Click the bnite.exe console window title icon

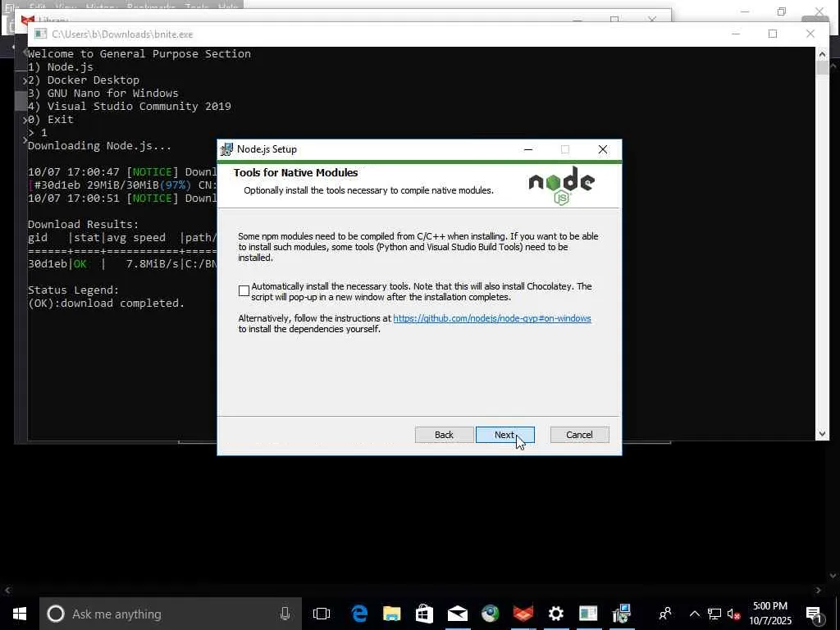click(41, 34)
